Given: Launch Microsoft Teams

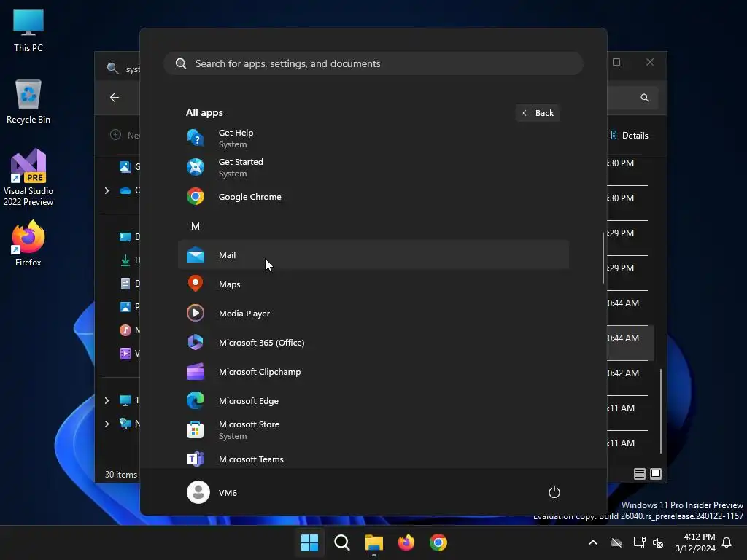Looking at the screenshot, I should tap(373, 458).
